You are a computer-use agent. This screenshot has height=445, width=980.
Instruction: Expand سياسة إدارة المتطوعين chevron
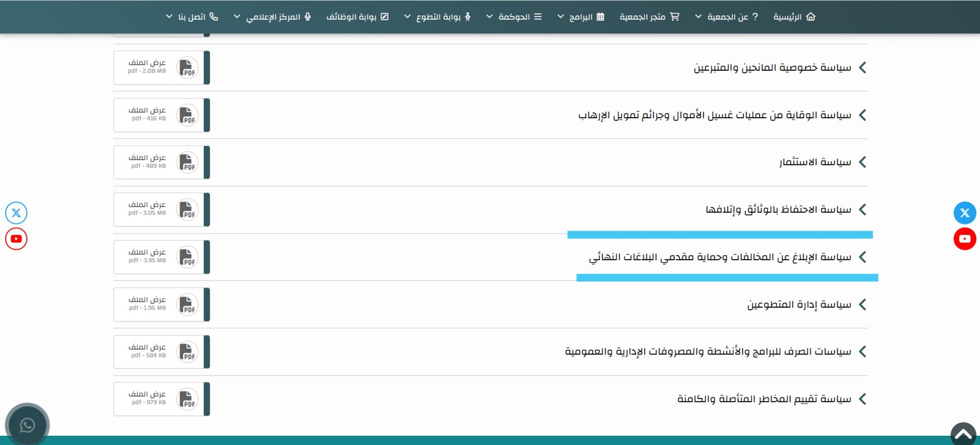863,304
